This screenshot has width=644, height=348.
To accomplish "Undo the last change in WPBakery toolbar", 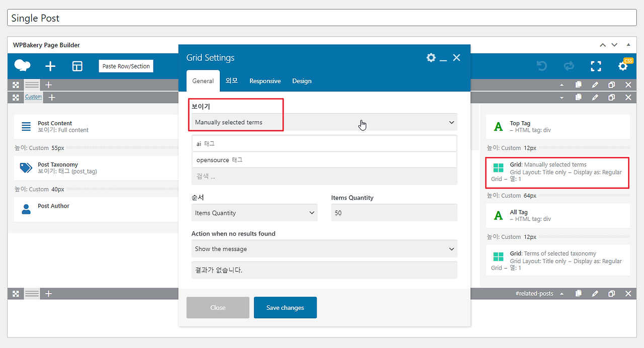I will [542, 66].
